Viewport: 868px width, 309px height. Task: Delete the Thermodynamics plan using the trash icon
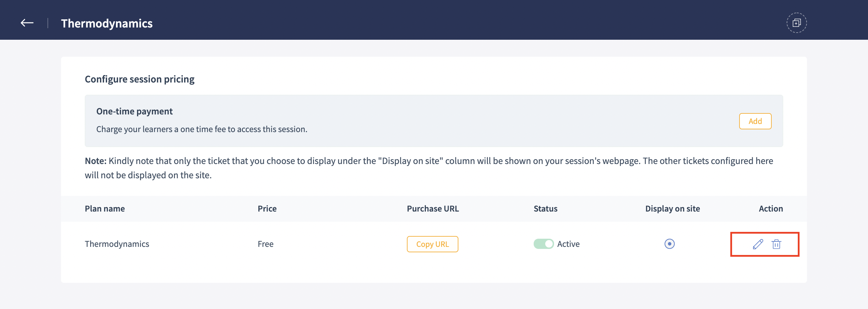tap(776, 244)
